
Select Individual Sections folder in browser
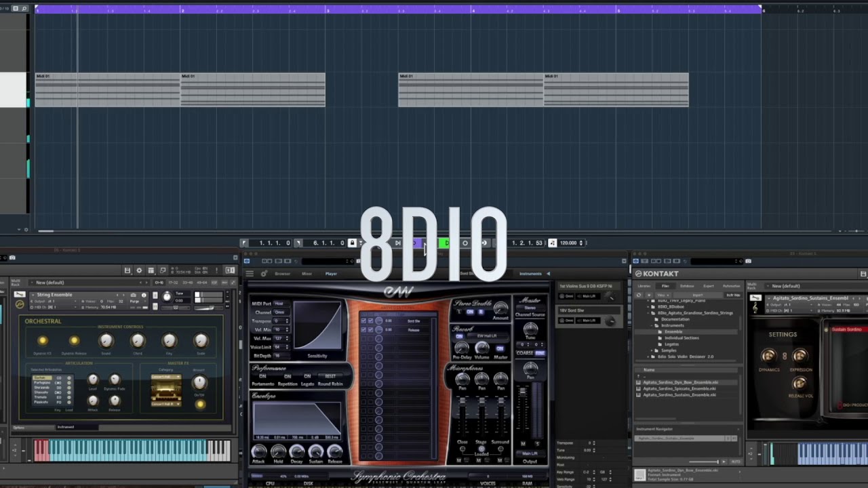pyautogui.click(x=682, y=338)
